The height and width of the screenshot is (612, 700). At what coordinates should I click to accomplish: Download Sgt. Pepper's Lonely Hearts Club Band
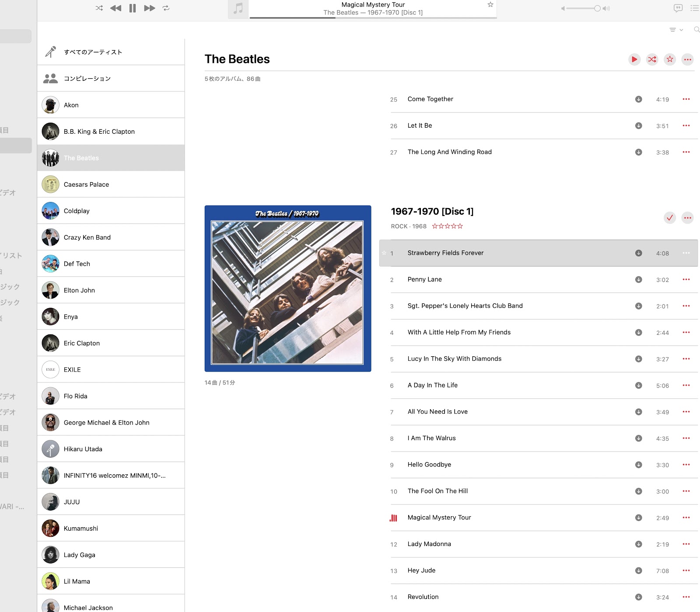tap(639, 306)
